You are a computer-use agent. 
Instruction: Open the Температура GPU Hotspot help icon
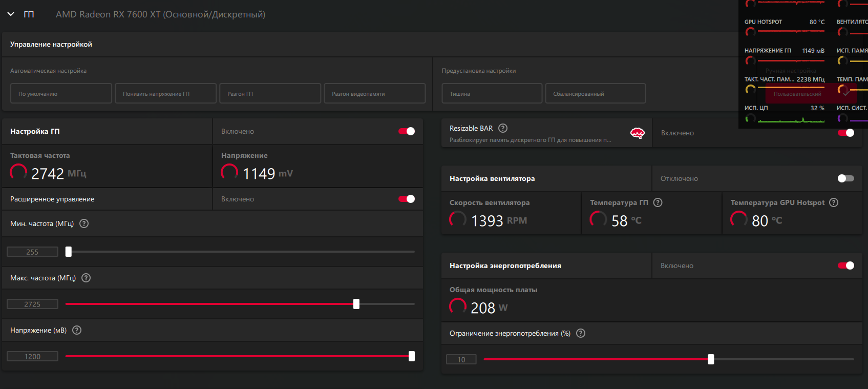pyautogui.click(x=834, y=202)
